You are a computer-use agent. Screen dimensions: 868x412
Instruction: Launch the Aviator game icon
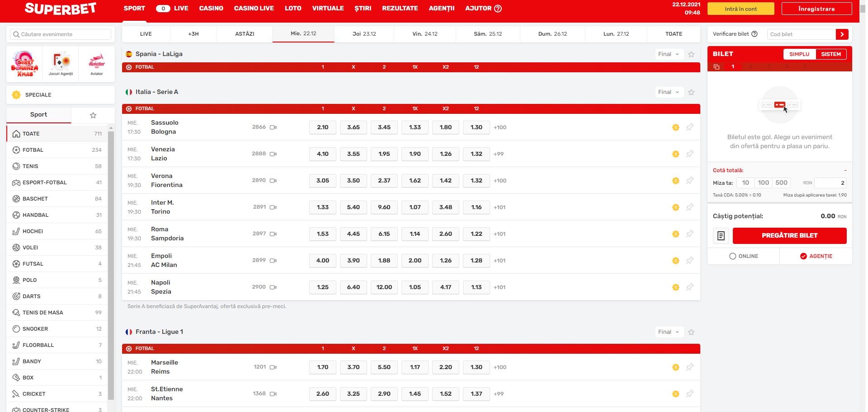pos(97,64)
